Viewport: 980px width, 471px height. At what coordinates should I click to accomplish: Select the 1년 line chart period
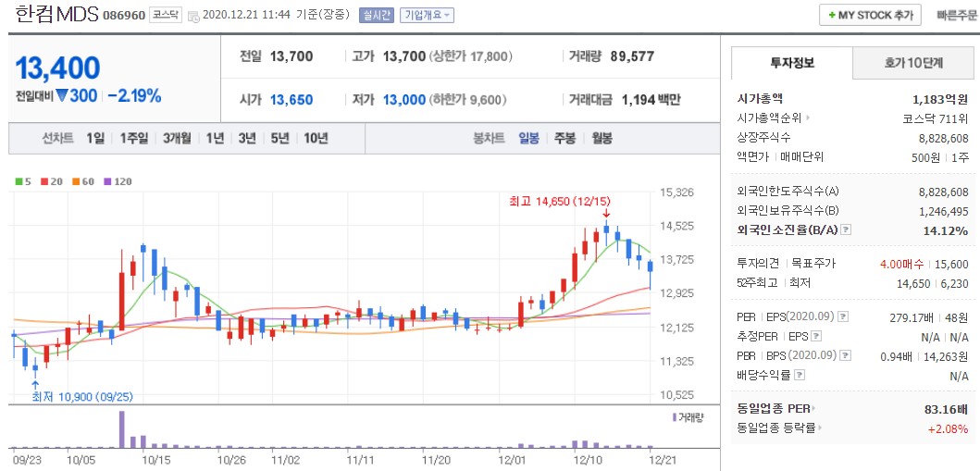215,139
